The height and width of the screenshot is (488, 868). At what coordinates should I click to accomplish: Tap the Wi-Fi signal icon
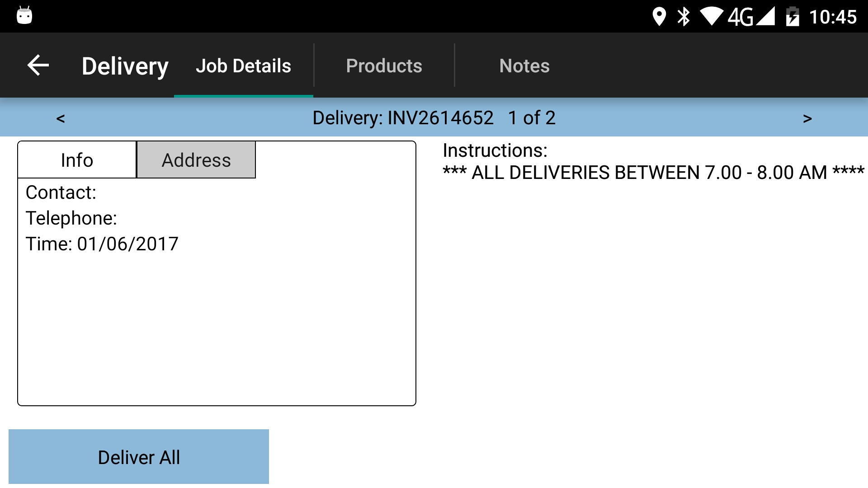[712, 17]
